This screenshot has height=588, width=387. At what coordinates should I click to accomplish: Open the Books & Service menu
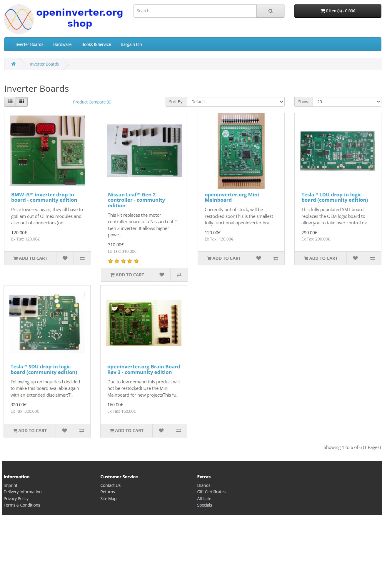coord(96,44)
